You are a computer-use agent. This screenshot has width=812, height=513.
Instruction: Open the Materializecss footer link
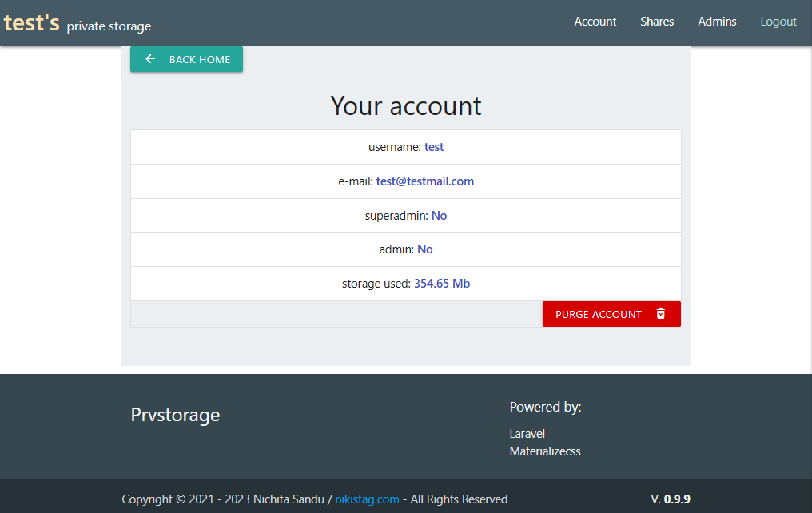[545, 451]
